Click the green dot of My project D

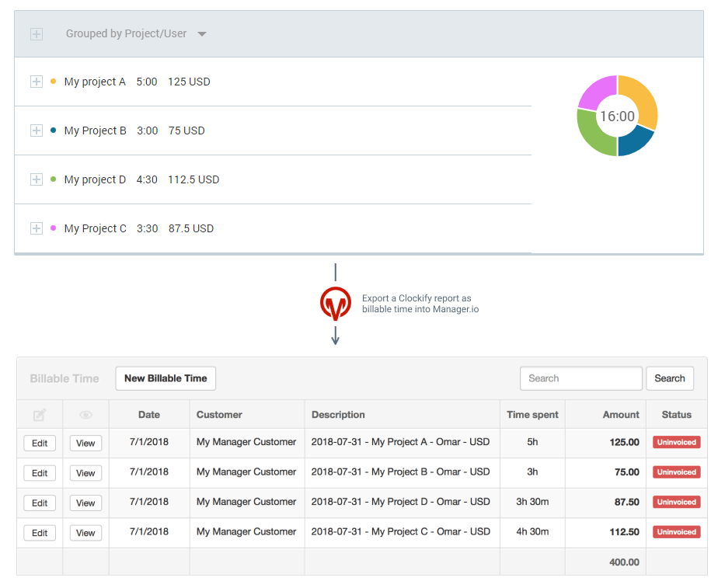53,179
